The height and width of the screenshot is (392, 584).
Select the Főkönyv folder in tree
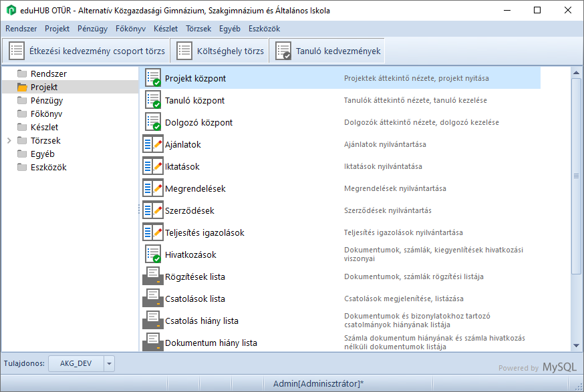tap(46, 114)
